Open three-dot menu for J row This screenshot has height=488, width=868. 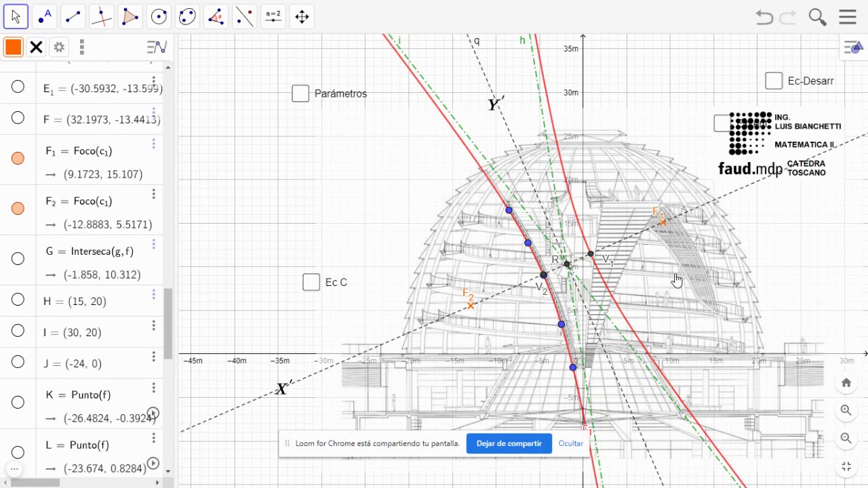coord(154,357)
